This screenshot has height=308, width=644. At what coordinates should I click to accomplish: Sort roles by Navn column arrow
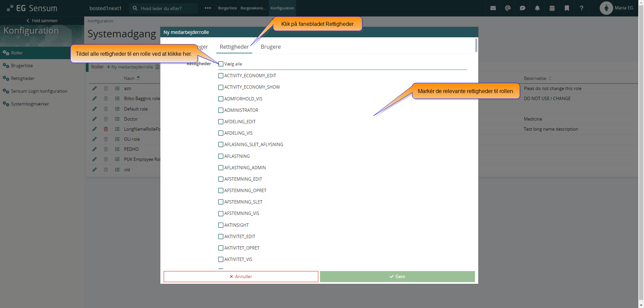pyautogui.click(x=138, y=78)
